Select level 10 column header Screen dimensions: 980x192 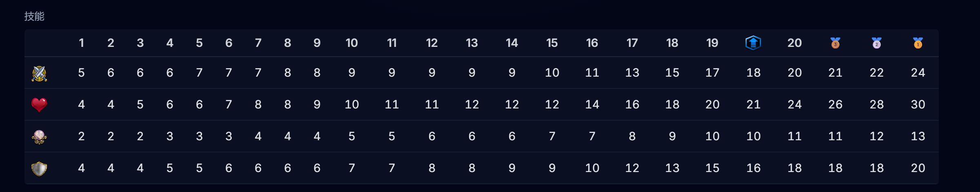(351, 43)
